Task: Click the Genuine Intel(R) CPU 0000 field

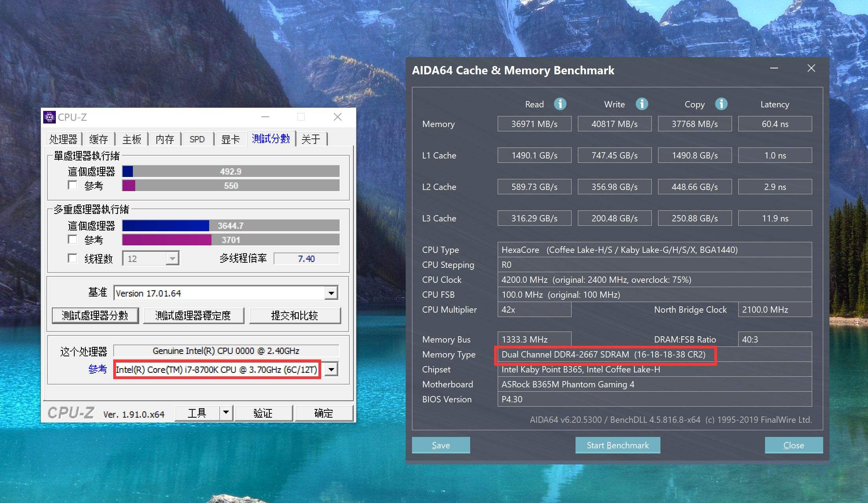Action: point(226,351)
